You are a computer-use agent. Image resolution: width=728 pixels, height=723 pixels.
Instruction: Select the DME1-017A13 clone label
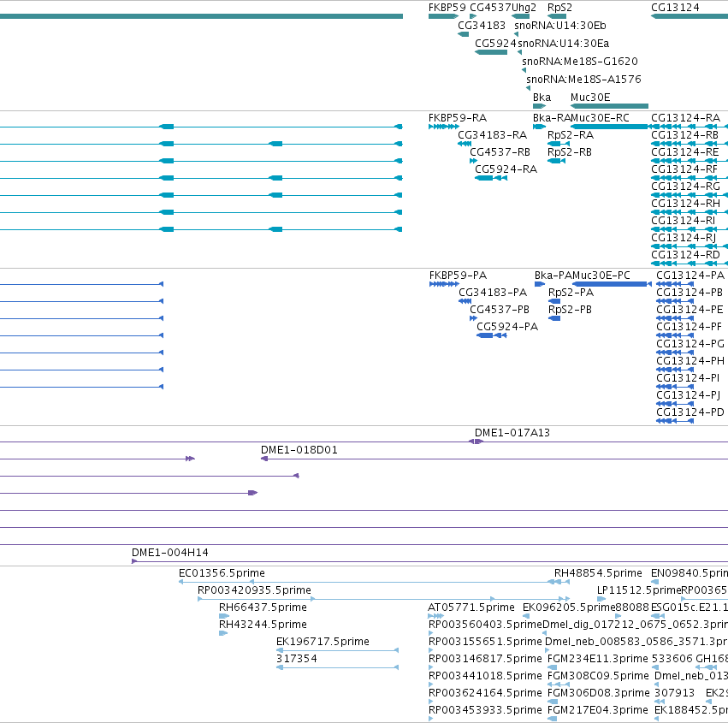[512, 433]
